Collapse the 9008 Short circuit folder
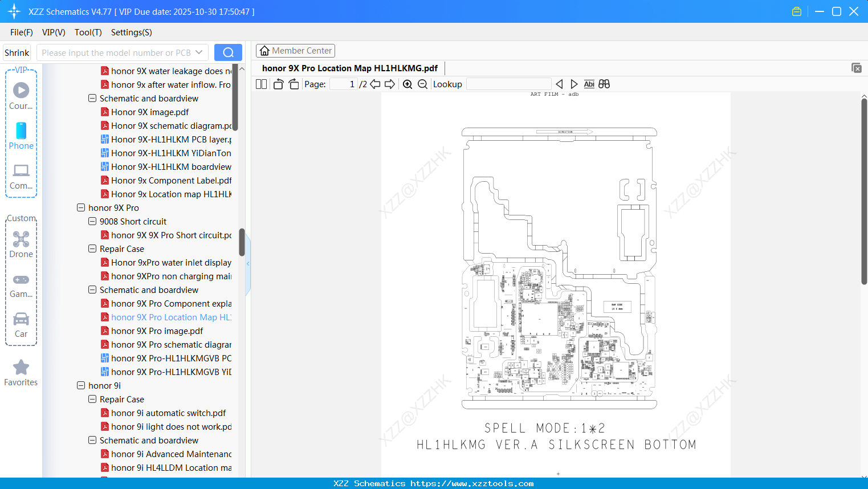 point(92,222)
